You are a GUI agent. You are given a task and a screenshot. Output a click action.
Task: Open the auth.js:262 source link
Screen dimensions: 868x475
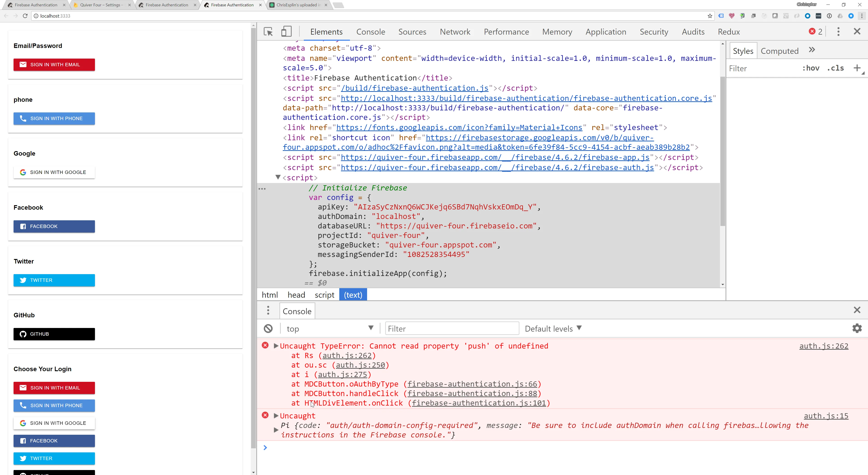click(823, 346)
